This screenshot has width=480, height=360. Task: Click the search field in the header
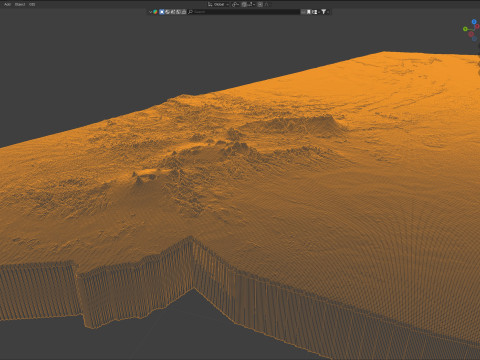click(x=244, y=12)
